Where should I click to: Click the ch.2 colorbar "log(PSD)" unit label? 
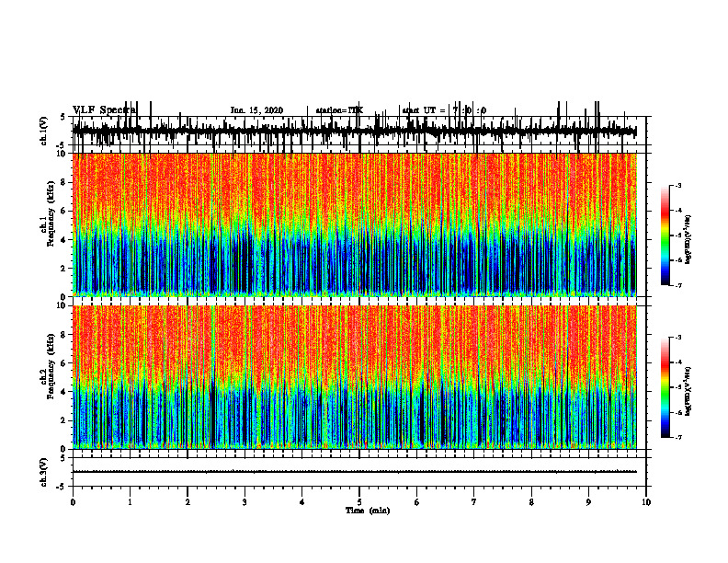coord(688,391)
